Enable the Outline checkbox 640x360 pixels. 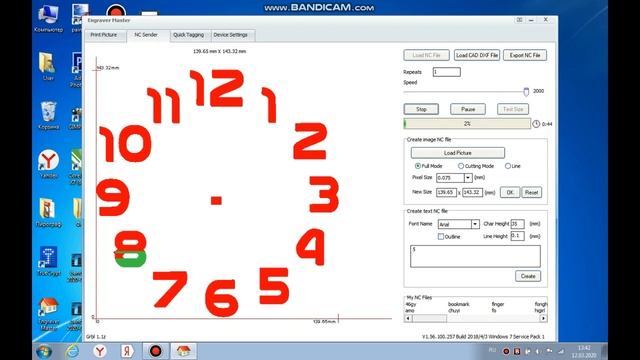tap(441, 236)
